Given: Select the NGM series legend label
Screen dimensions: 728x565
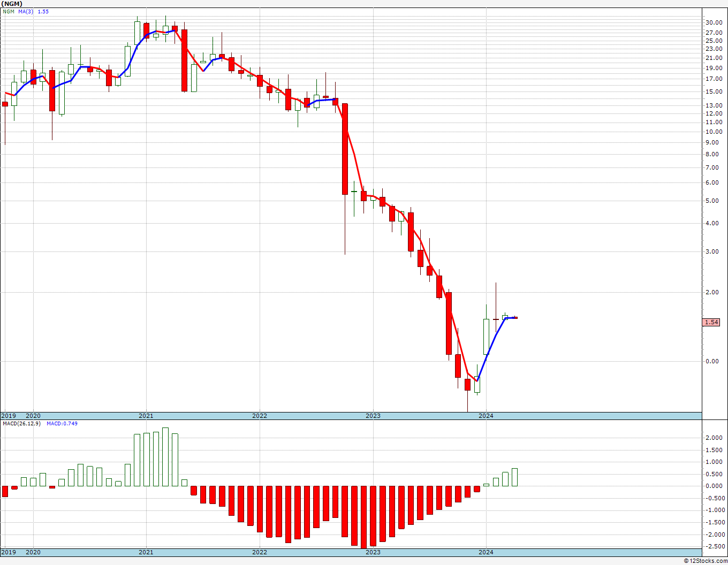Looking at the screenshot, I should tap(9, 11).
